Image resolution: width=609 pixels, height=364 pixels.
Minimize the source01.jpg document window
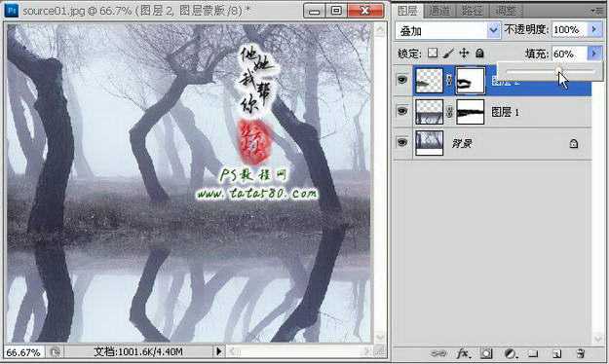point(314,11)
